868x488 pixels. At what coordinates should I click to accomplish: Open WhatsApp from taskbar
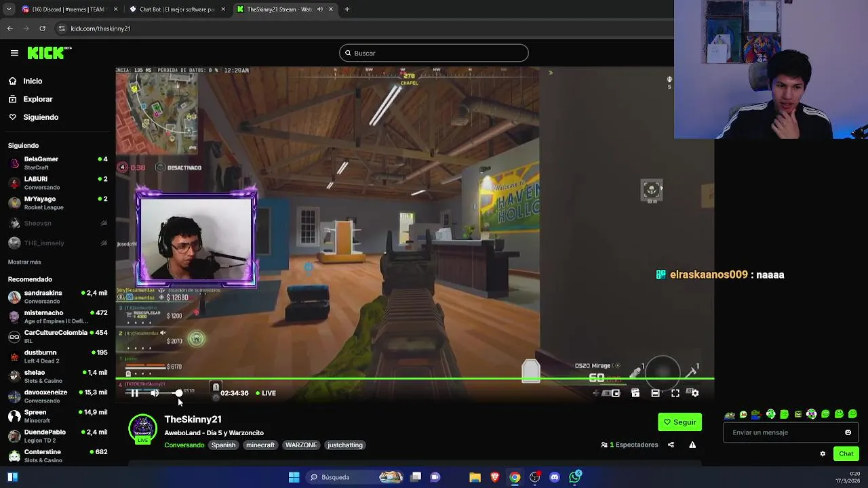tap(575, 477)
